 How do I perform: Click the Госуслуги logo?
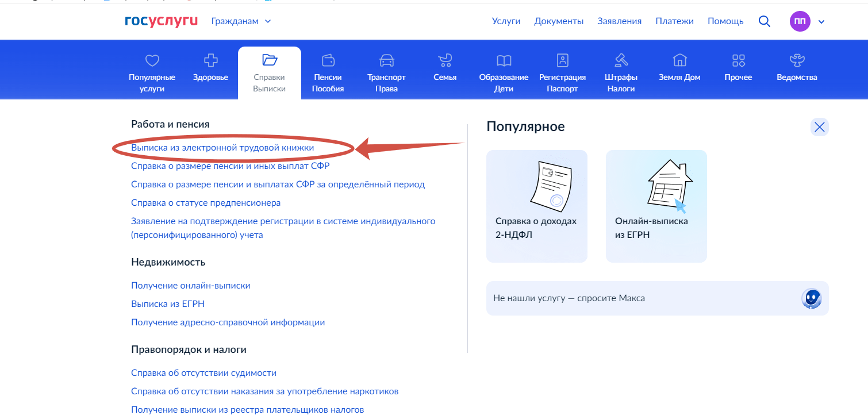(161, 21)
